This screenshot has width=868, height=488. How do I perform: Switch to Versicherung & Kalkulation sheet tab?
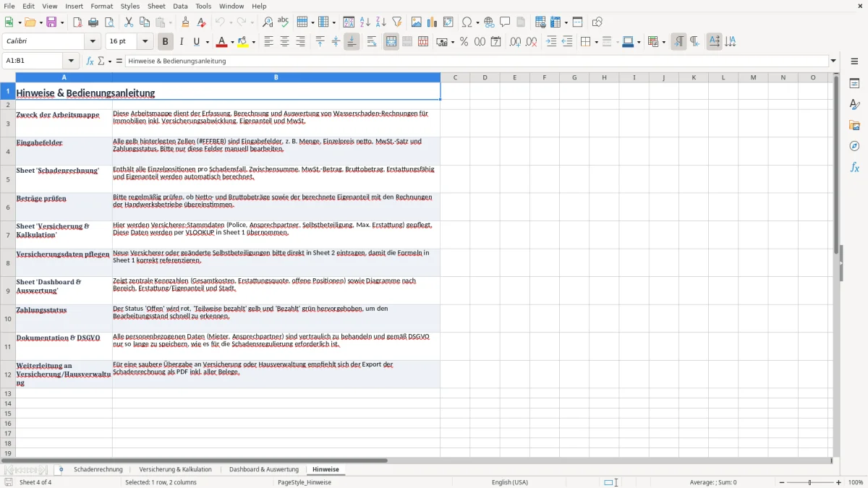tap(176, 470)
